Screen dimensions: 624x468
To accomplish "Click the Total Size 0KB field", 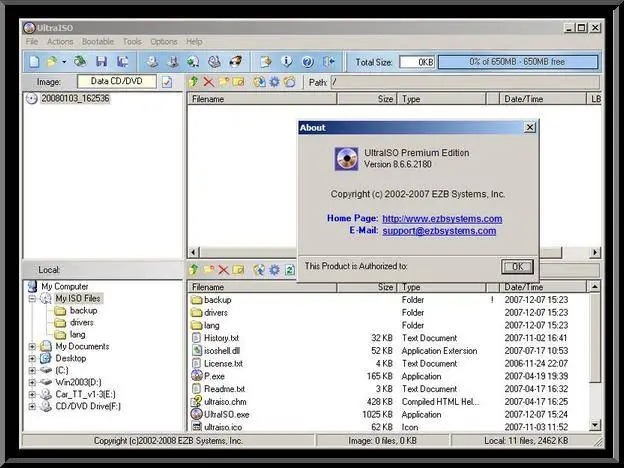I will [x=417, y=62].
